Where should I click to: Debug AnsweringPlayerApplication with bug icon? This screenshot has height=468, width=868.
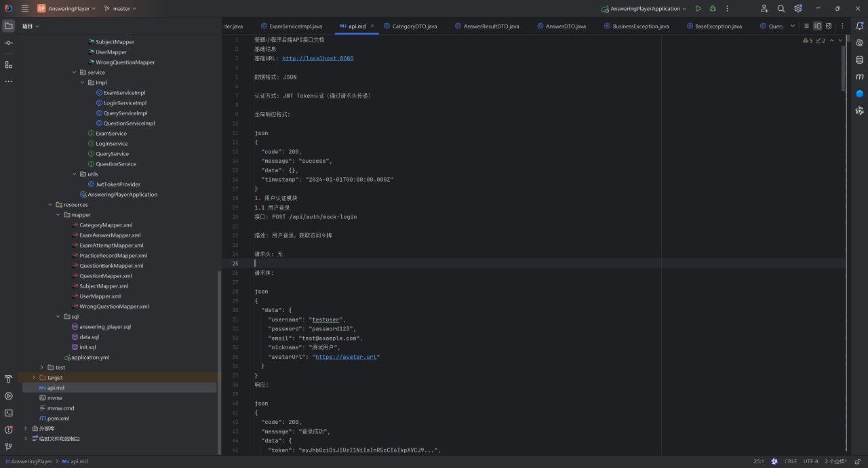coord(713,9)
